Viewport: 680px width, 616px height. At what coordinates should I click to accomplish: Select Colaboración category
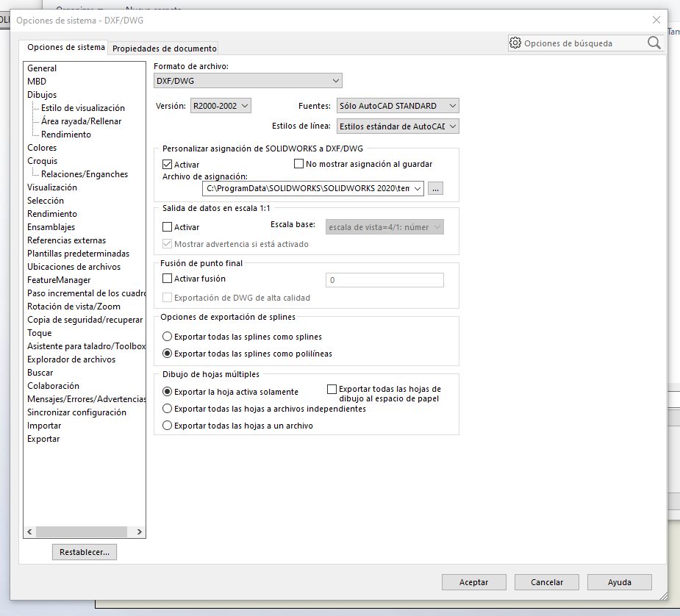pos(53,386)
